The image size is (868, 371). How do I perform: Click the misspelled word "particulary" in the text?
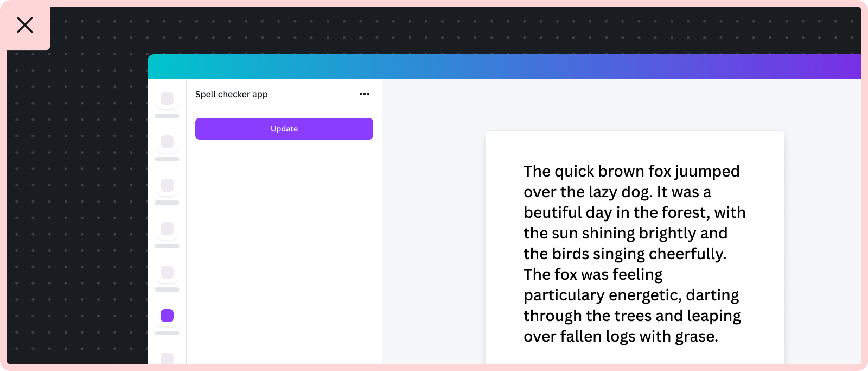[564, 295]
